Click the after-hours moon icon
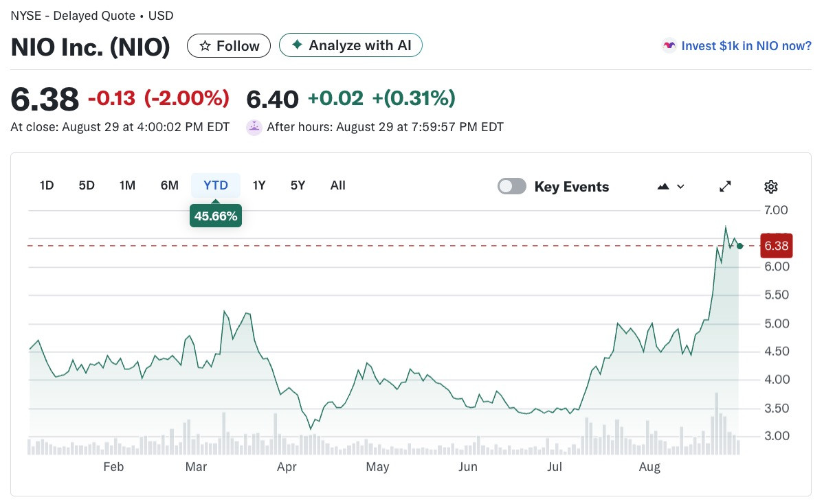 pos(254,127)
